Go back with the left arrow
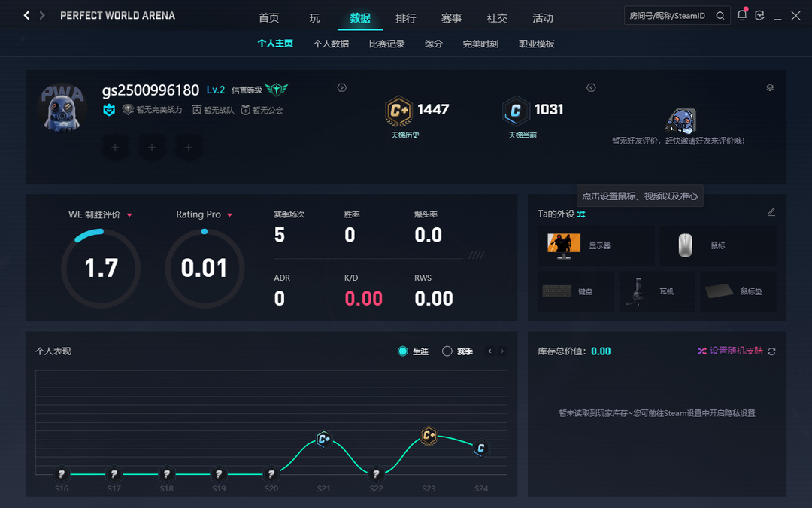Image resolution: width=812 pixels, height=508 pixels. pyautogui.click(x=26, y=16)
